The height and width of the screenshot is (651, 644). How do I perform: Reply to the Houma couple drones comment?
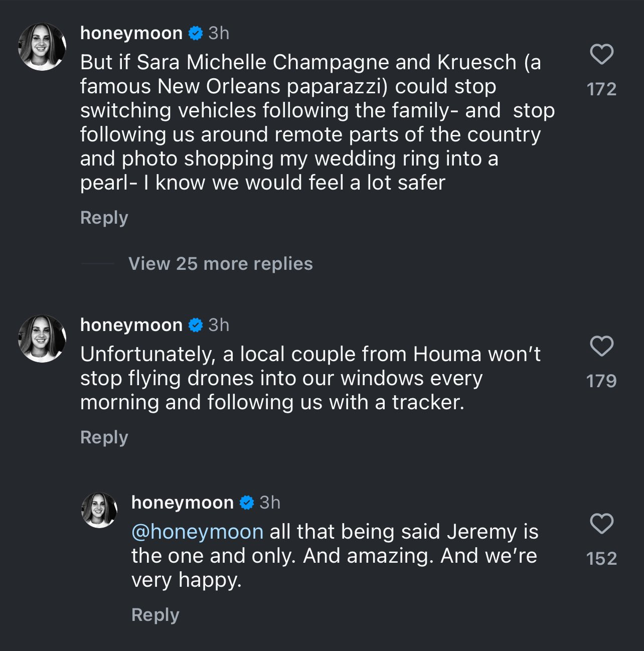pos(104,437)
